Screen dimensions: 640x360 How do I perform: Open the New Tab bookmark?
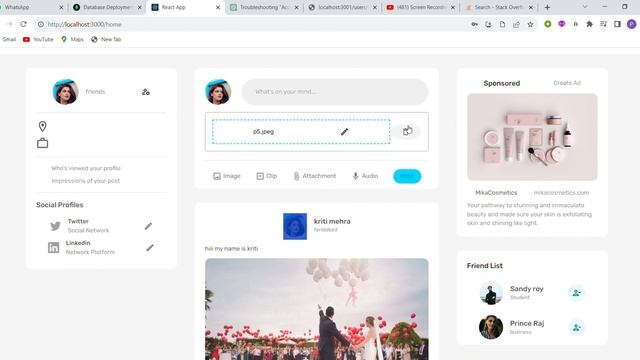pyautogui.click(x=106, y=40)
